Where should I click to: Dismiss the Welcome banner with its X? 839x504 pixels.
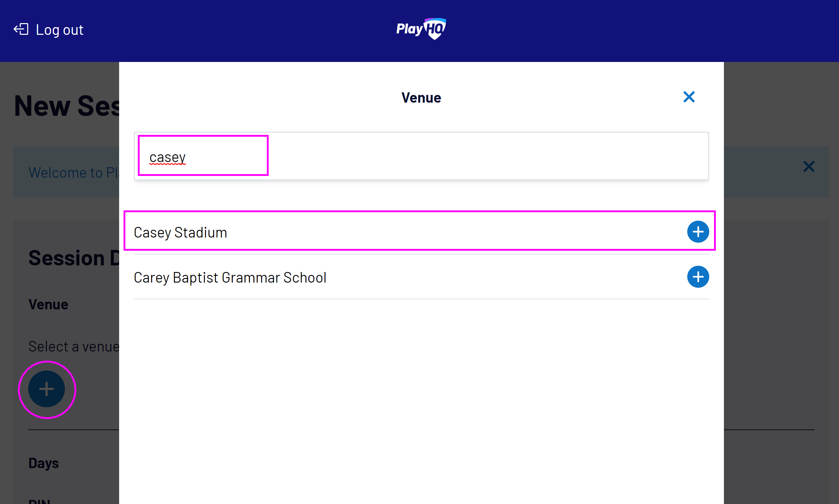[x=809, y=167]
